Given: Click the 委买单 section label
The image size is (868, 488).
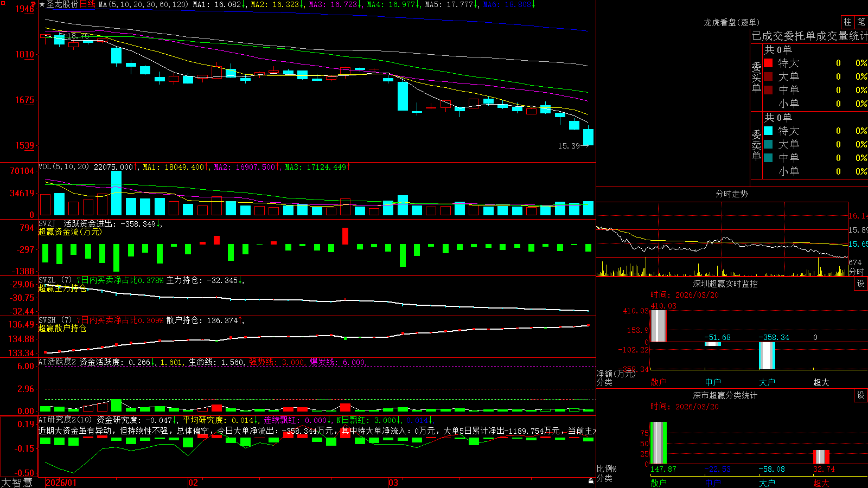Looking at the screenshot, I should 756,78.
